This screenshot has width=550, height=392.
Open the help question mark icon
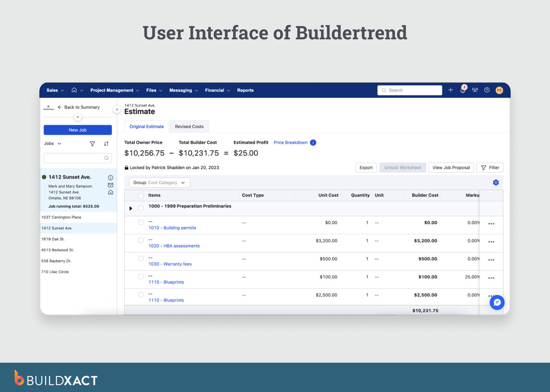pos(486,90)
